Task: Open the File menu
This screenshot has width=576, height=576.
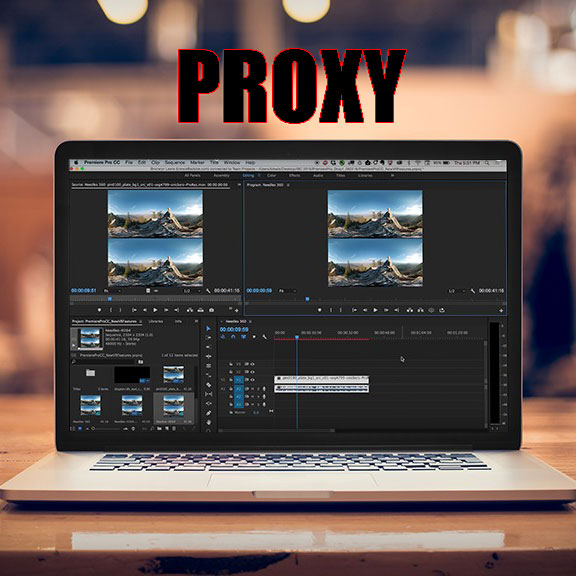Action: 129,162
